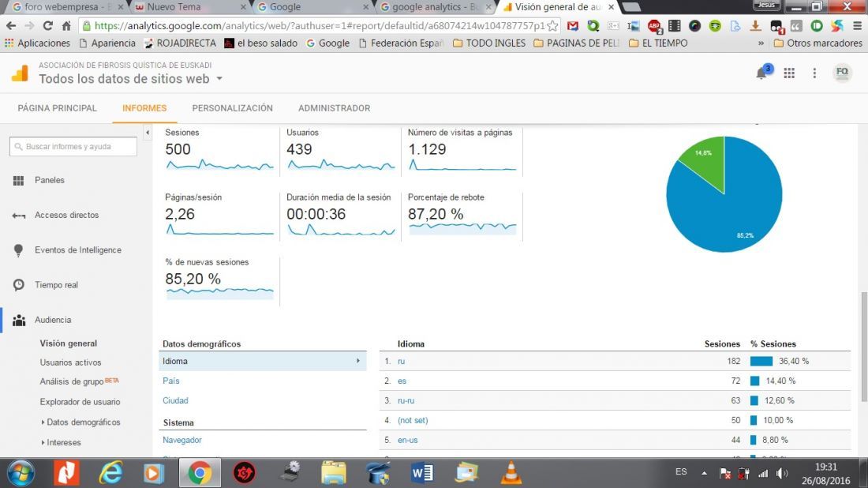This screenshot has height=488, width=868.
Task: Select the Audiencia people icon
Action: (19, 320)
